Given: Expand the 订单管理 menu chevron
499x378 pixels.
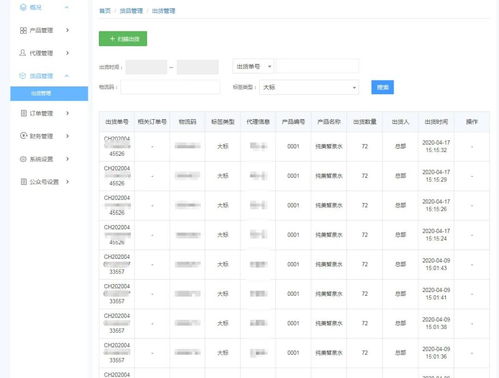Looking at the screenshot, I should (x=67, y=113).
